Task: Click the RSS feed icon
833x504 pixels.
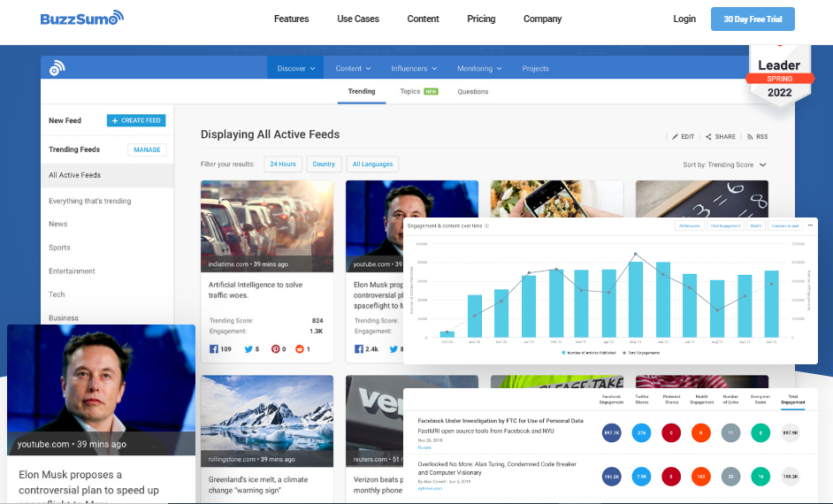Action: [x=750, y=136]
